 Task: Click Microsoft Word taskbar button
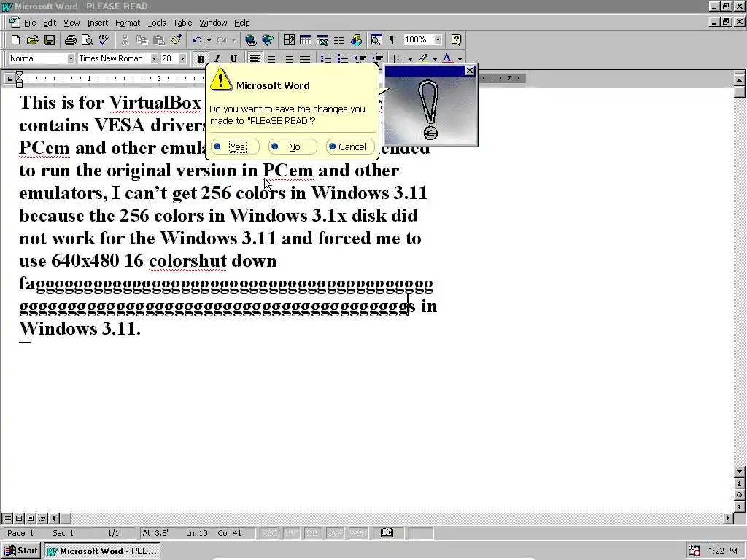point(102,551)
